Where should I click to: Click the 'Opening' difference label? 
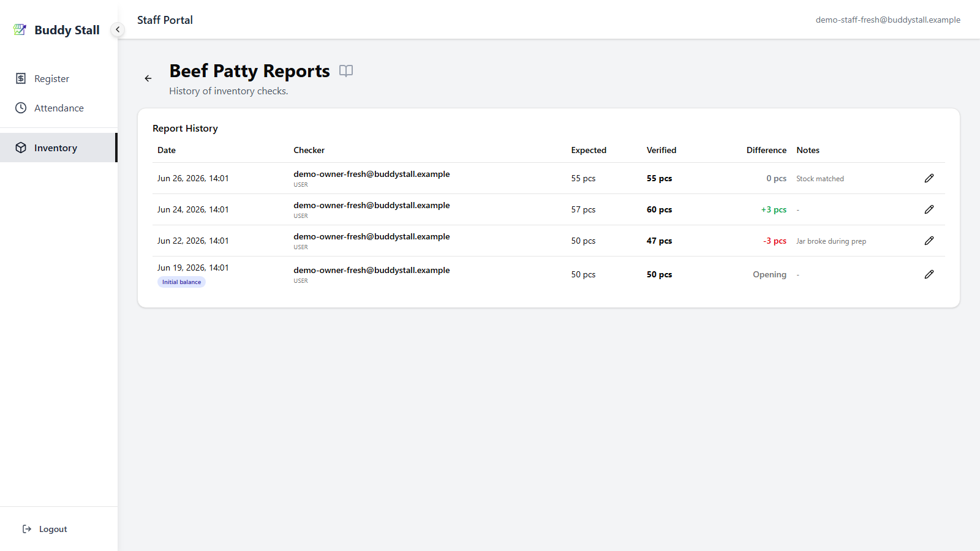point(769,274)
